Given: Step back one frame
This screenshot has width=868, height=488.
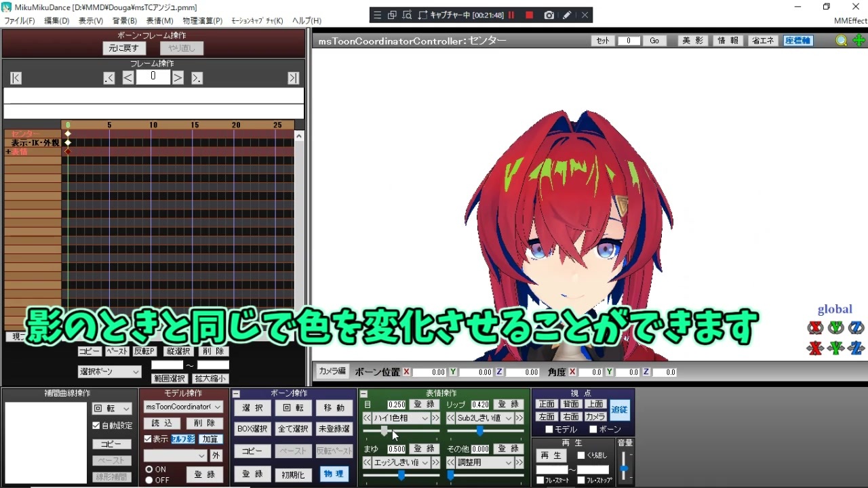Looking at the screenshot, I should 127,78.
